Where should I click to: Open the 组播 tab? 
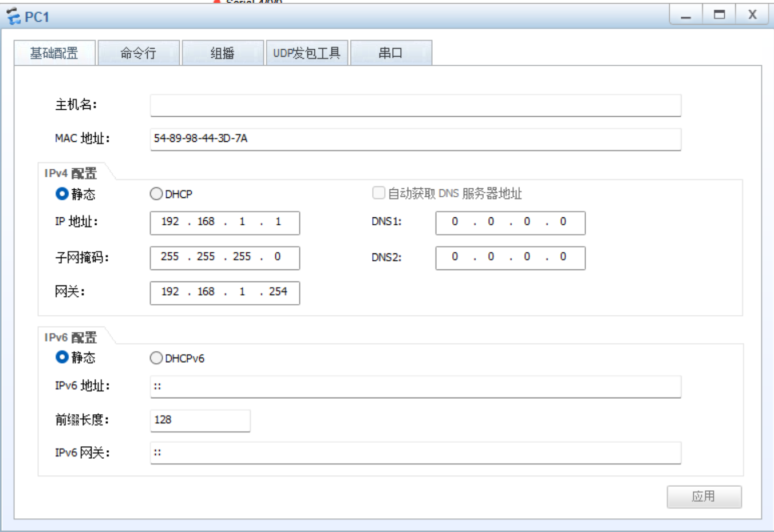[x=223, y=53]
